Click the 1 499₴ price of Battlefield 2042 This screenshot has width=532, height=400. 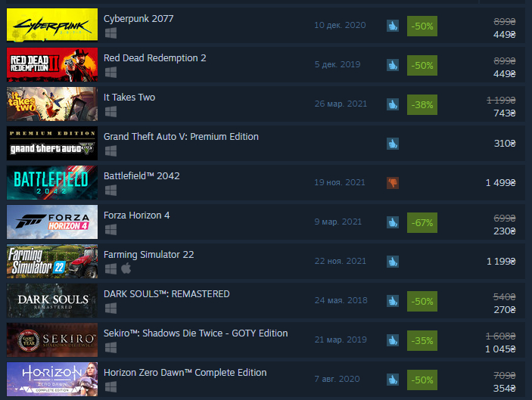click(x=500, y=183)
